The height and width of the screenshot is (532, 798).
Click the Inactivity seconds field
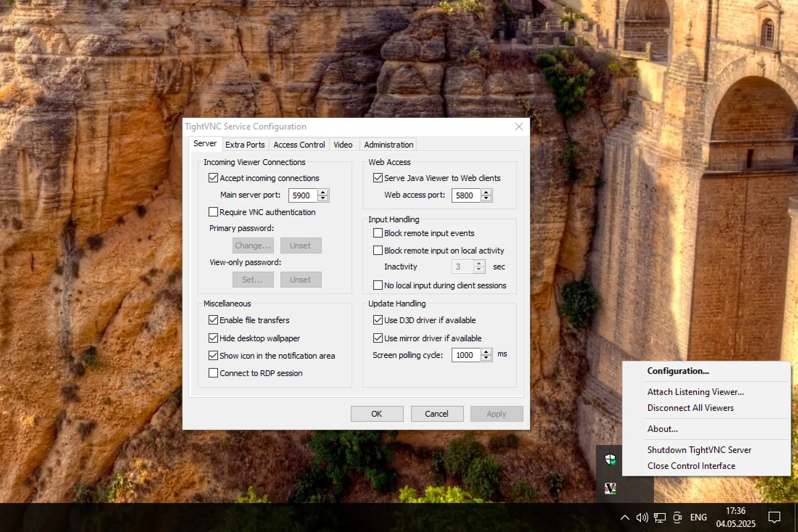462,267
